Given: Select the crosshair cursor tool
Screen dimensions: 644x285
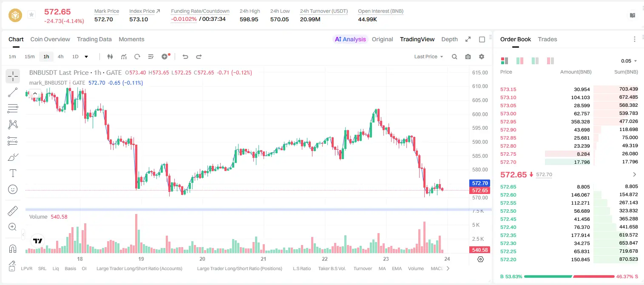Looking at the screenshot, I should [13, 77].
